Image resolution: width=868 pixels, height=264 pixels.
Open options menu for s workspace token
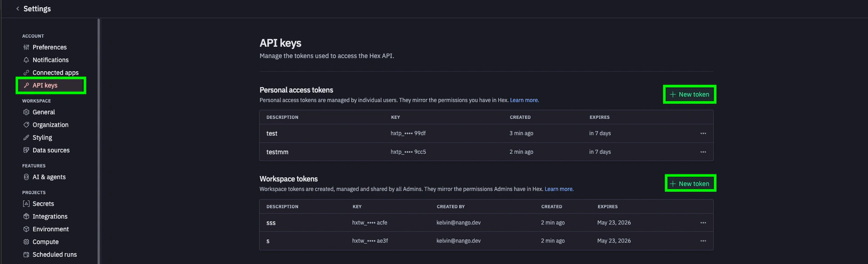(703, 241)
